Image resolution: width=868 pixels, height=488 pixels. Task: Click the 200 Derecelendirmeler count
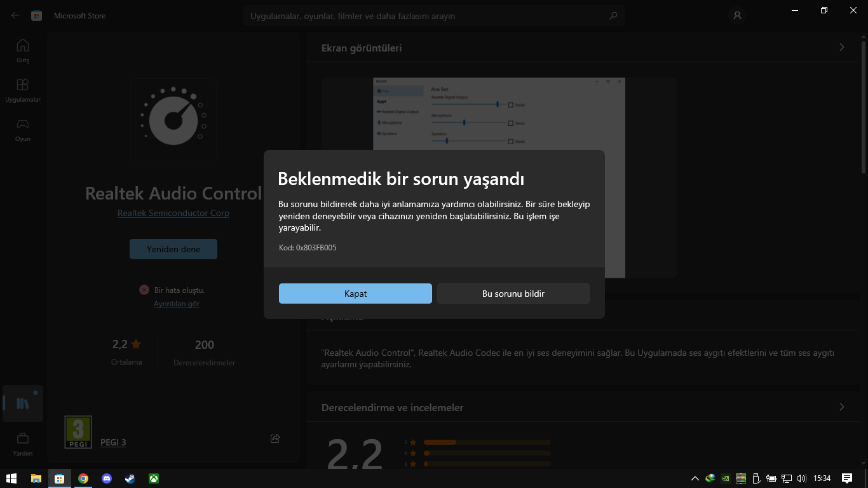pyautogui.click(x=204, y=351)
